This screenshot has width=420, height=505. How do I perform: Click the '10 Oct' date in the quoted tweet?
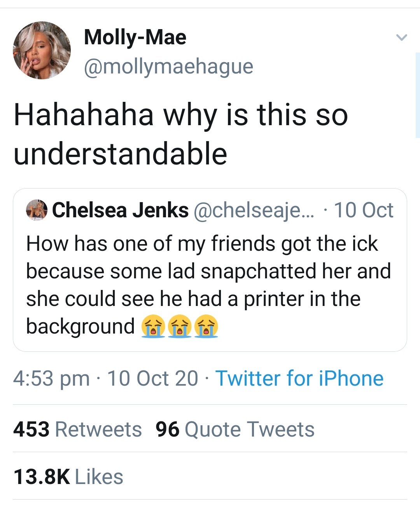[364, 210]
